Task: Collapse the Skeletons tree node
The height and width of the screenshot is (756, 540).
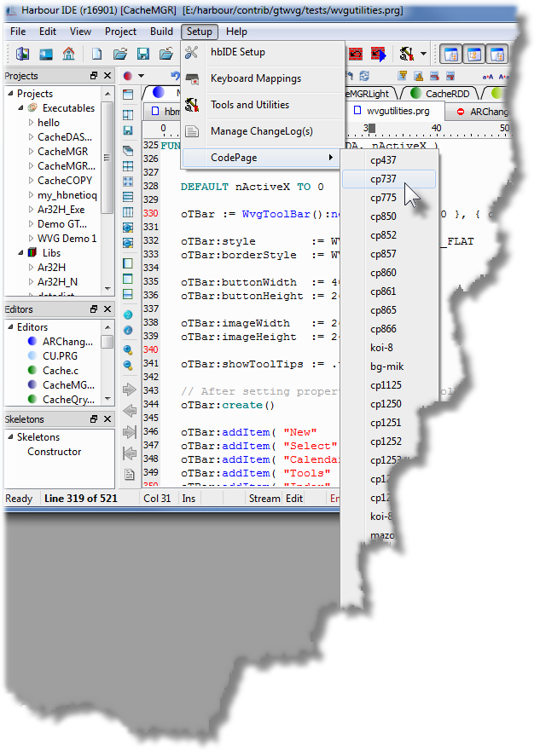Action: pyautogui.click(x=10, y=436)
